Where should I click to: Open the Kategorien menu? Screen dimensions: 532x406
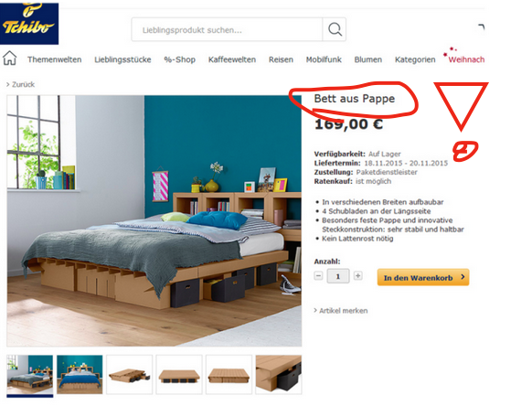click(x=415, y=59)
